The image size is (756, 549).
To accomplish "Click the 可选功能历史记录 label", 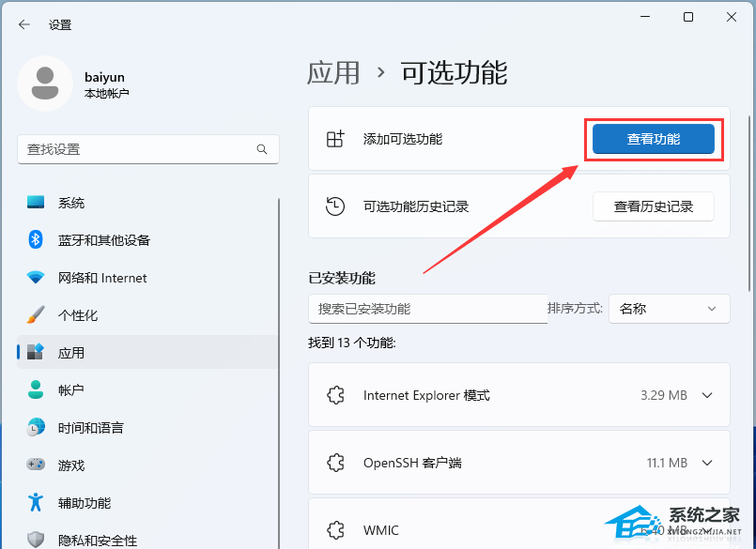I will [x=416, y=206].
